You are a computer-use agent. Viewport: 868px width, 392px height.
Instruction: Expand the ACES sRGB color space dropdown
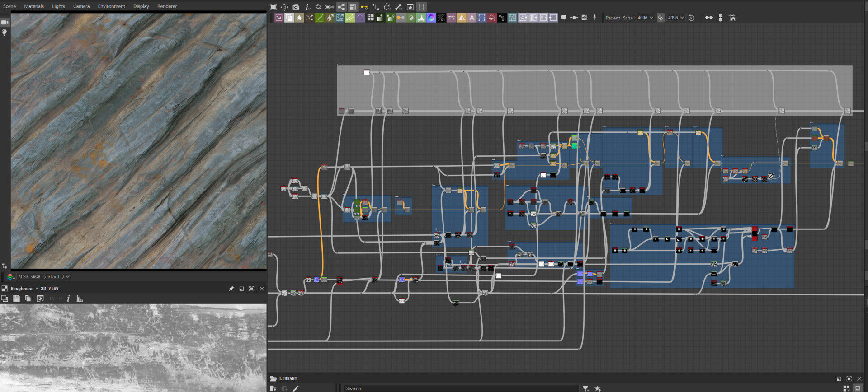(44, 276)
